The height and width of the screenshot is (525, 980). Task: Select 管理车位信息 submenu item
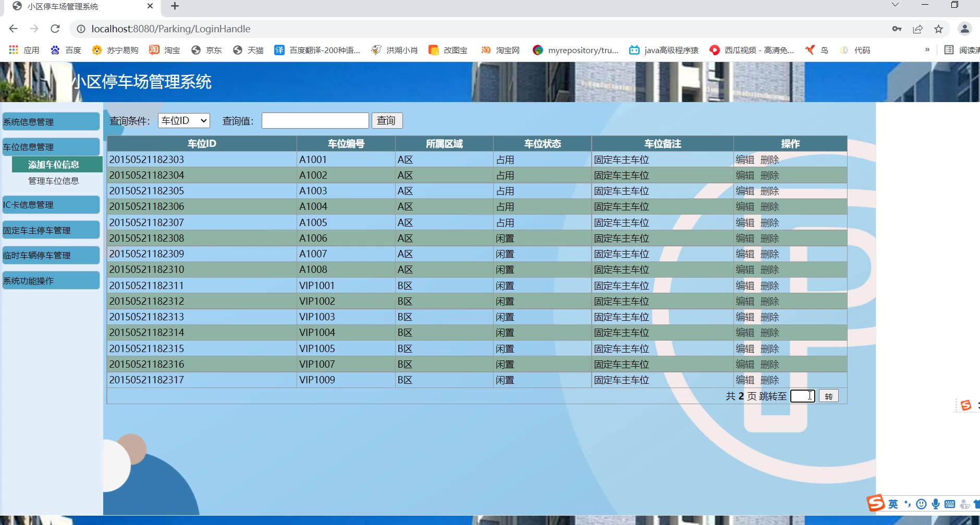[x=54, y=181]
